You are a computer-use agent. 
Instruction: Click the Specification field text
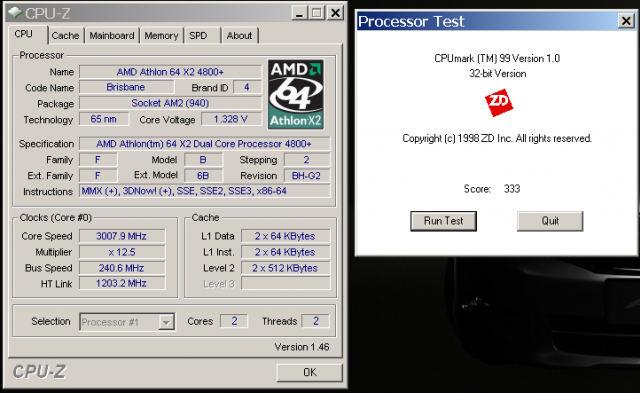pyautogui.click(x=204, y=144)
